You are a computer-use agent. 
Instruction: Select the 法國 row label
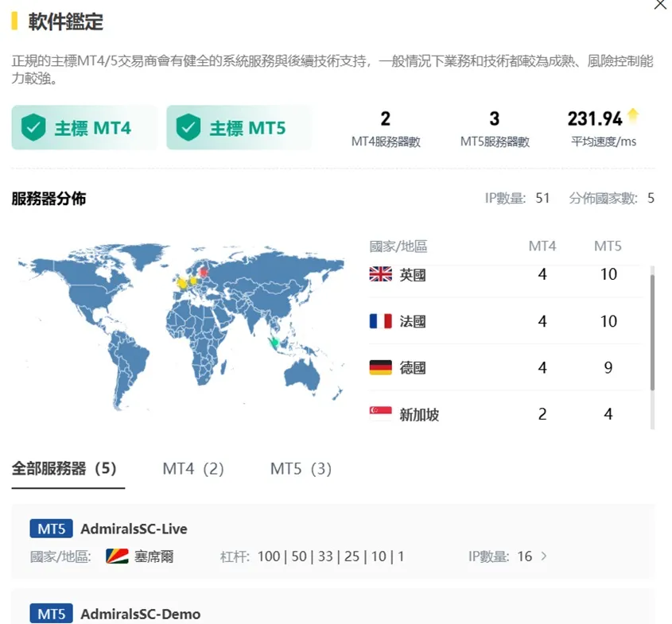(x=413, y=321)
